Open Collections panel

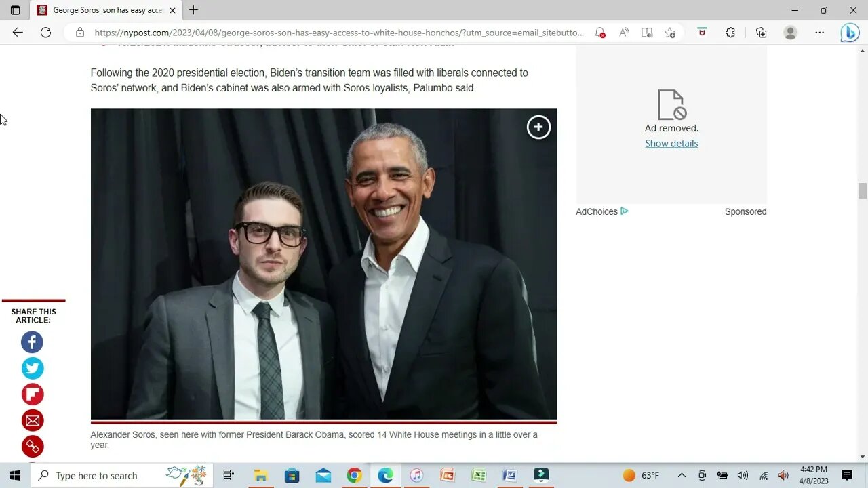(761, 32)
